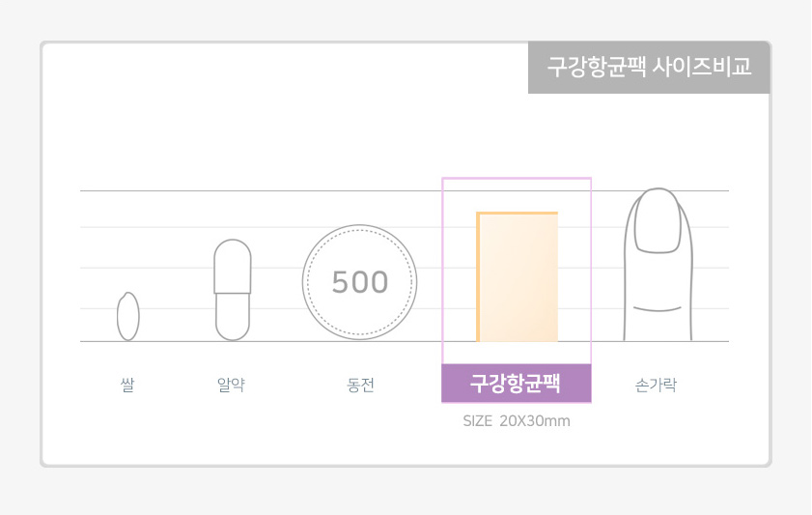Click the top half of the capsule

click(x=233, y=267)
